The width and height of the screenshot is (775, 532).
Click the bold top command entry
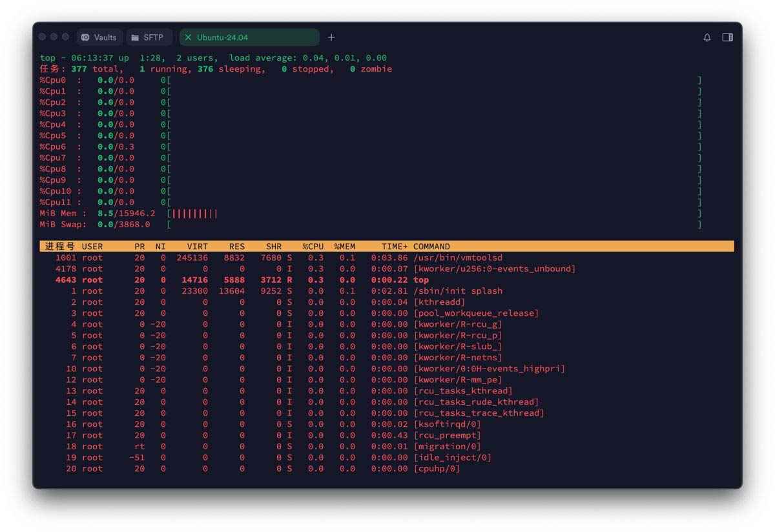(x=421, y=280)
